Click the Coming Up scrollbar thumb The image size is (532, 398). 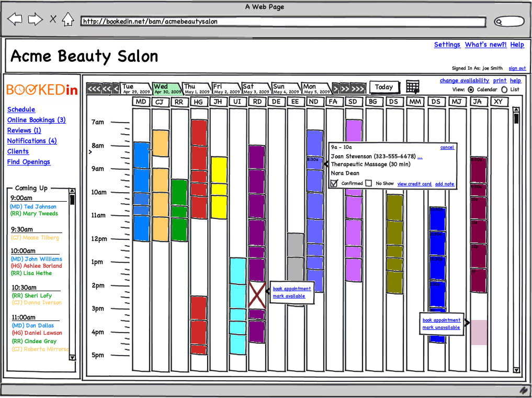point(72,200)
